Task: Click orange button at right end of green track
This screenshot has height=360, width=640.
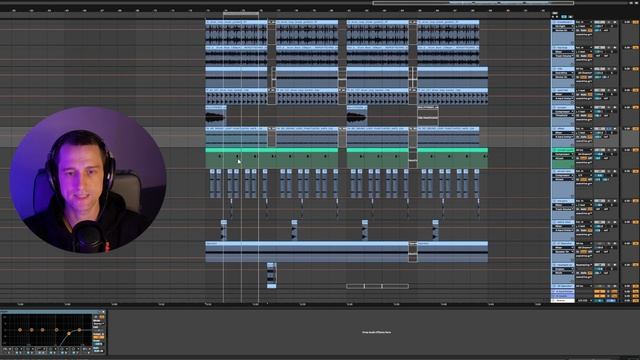Action: pos(636,150)
